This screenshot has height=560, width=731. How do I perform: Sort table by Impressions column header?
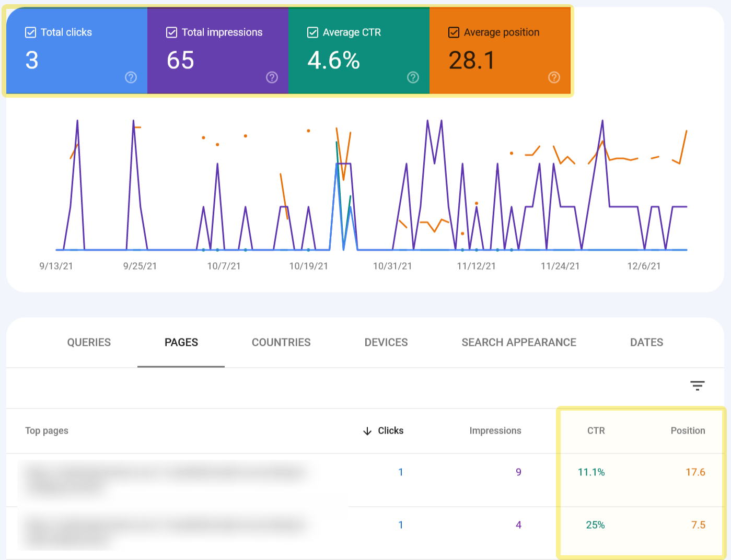[495, 430]
